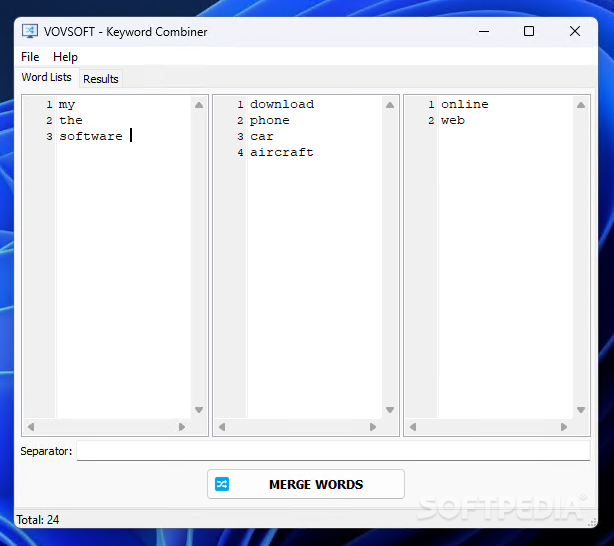This screenshot has width=614, height=546.
Task: Minimize the Keyword Combiner window
Action: tap(484, 31)
